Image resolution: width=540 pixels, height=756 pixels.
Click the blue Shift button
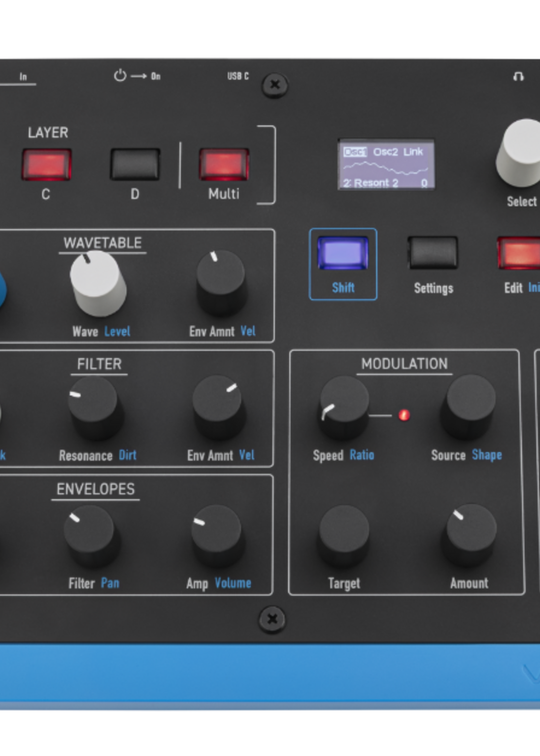click(343, 253)
